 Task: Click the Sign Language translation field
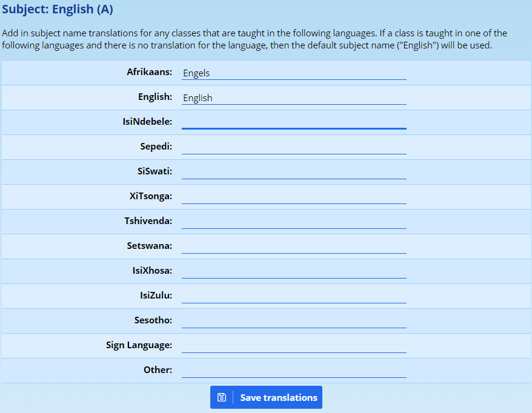294,346
